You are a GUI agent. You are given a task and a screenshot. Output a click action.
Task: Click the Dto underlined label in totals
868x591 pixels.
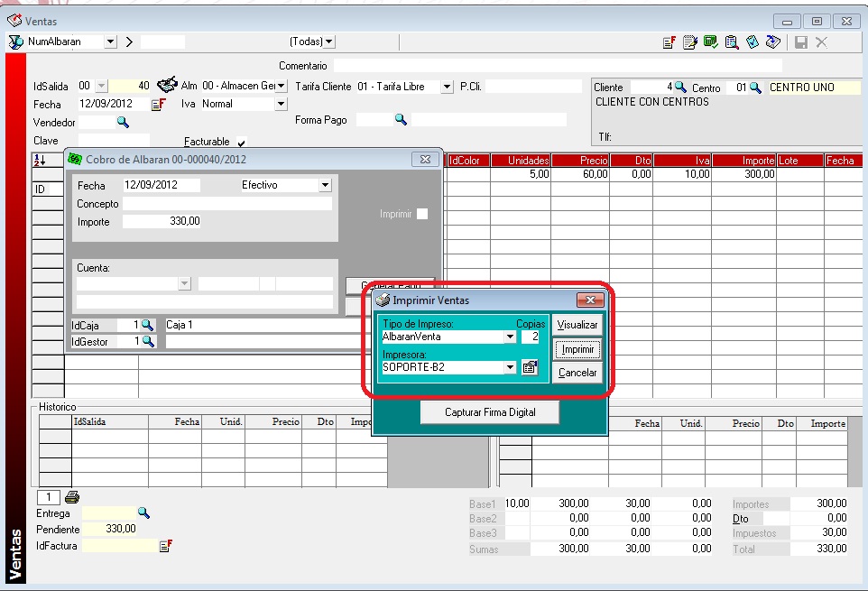(x=740, y=519)
